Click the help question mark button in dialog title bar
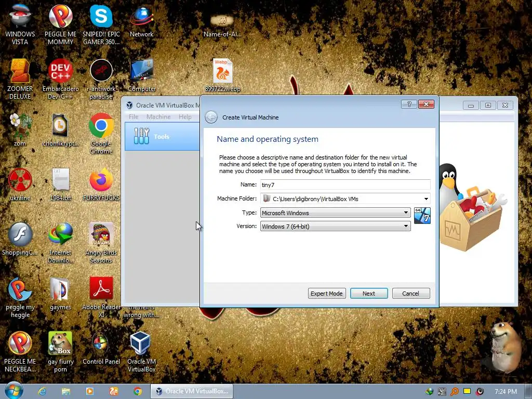The height and width of the screenshot is (399, 532). [409, 104]
